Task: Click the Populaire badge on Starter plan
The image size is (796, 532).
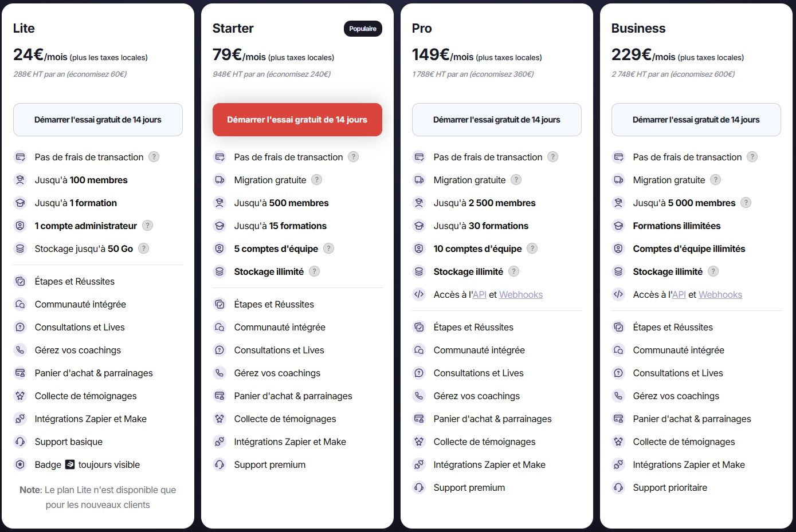Action: tap(363, 29)
